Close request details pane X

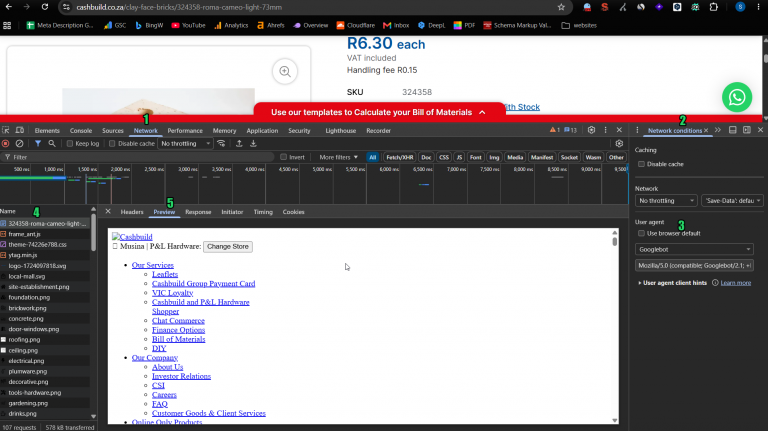[108, 212]
